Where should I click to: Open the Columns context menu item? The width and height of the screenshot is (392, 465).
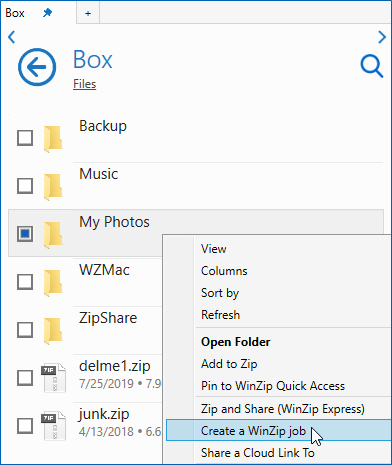pos(278,271)
